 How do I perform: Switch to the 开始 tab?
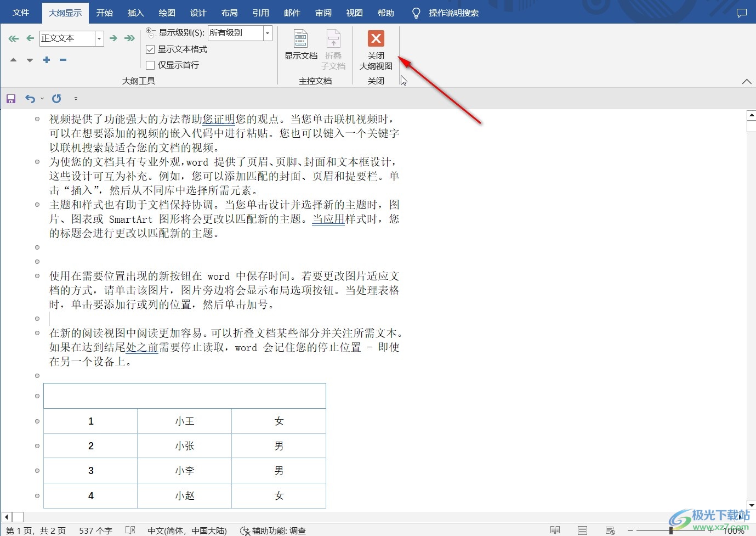pyautogui.click(x=104, y=13)
